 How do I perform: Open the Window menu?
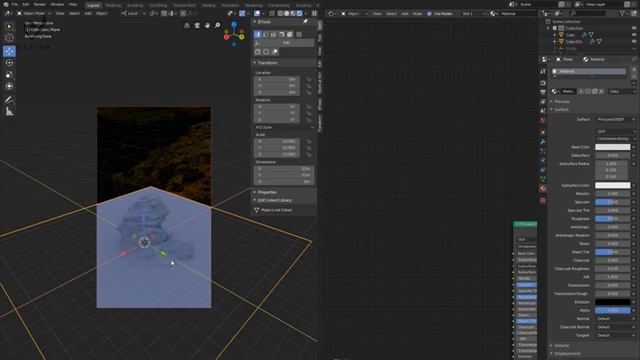[57, 4]
